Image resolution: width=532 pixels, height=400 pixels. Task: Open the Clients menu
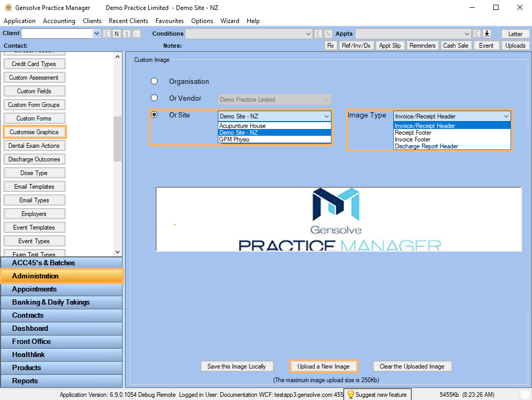pyautogui.click(x=92, y=21)
